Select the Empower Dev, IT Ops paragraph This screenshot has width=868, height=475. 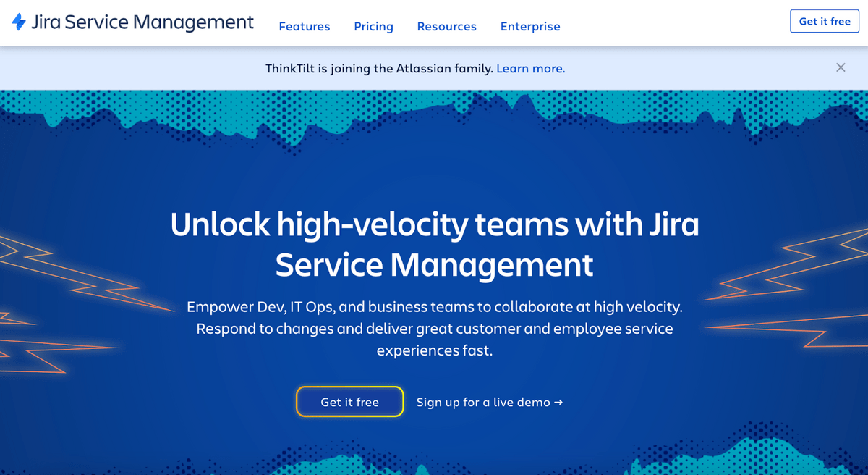[x=435, y=329]
